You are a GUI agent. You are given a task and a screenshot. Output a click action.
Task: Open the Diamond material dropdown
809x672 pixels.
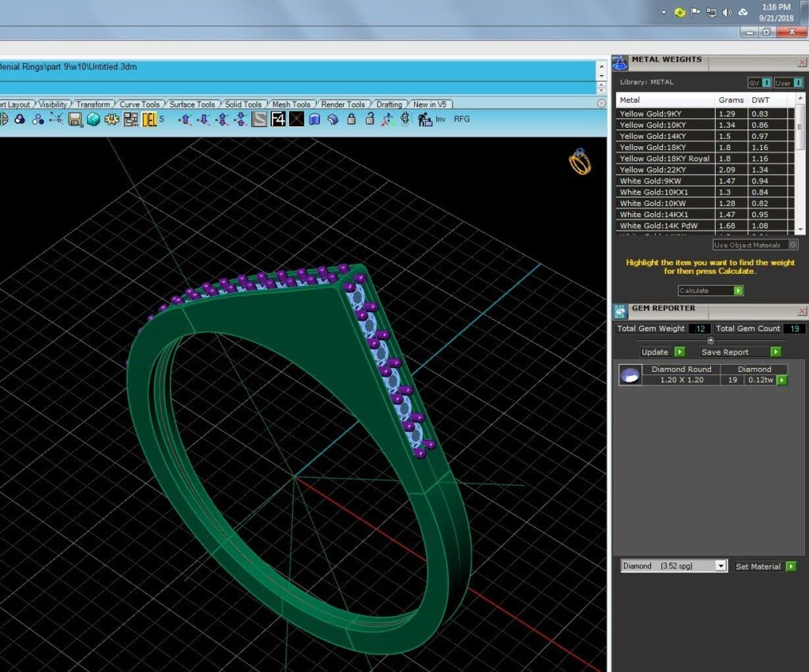(x=721, y=565)
